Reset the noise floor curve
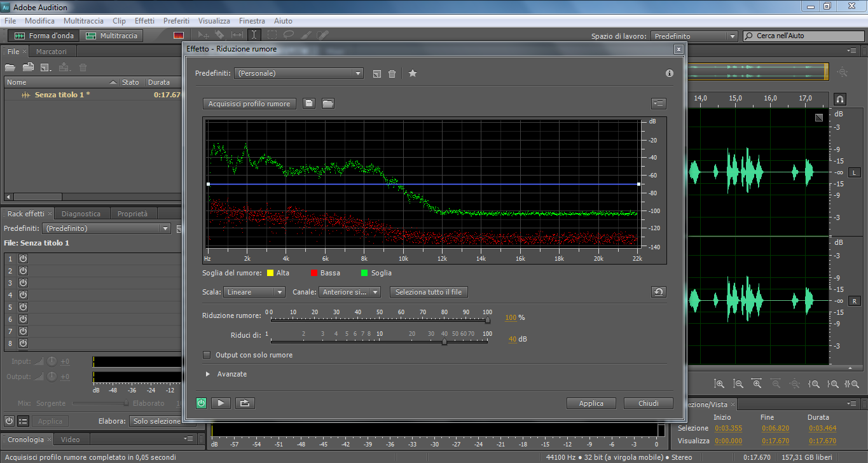This screenshot has width=868, height=463. [x=659, y=292]
